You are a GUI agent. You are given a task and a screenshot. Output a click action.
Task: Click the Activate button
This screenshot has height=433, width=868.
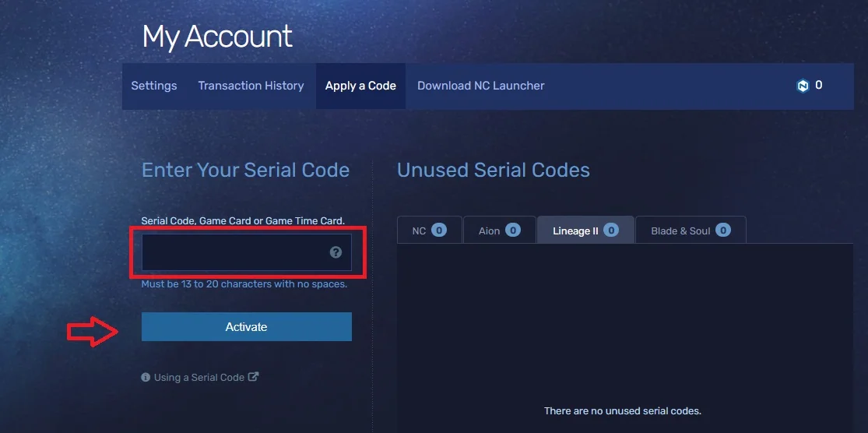click(x=246, y=326)
